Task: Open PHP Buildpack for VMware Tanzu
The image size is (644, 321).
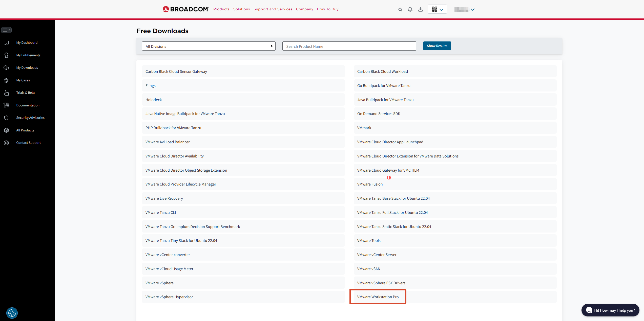Action: (243, 128)
